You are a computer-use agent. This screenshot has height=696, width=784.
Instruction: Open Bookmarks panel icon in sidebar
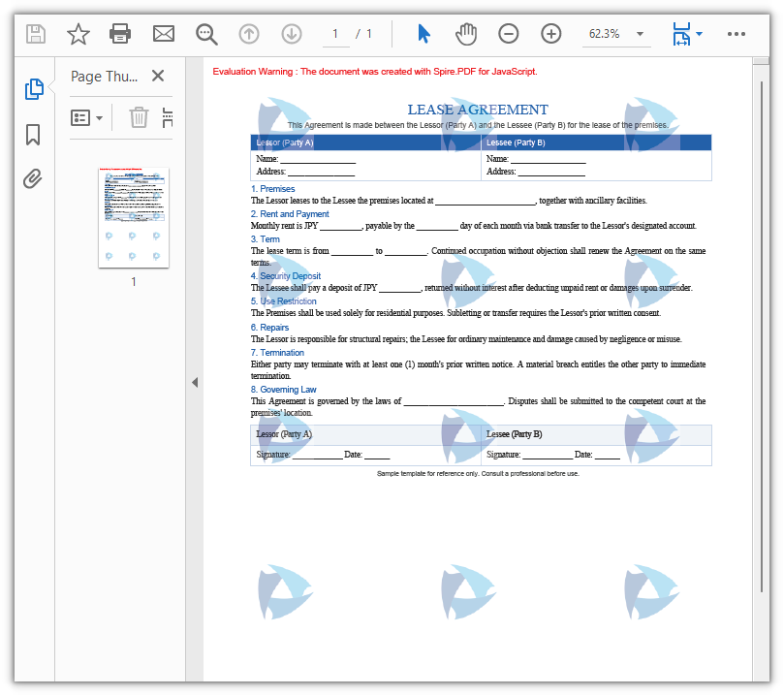(33, 135)
